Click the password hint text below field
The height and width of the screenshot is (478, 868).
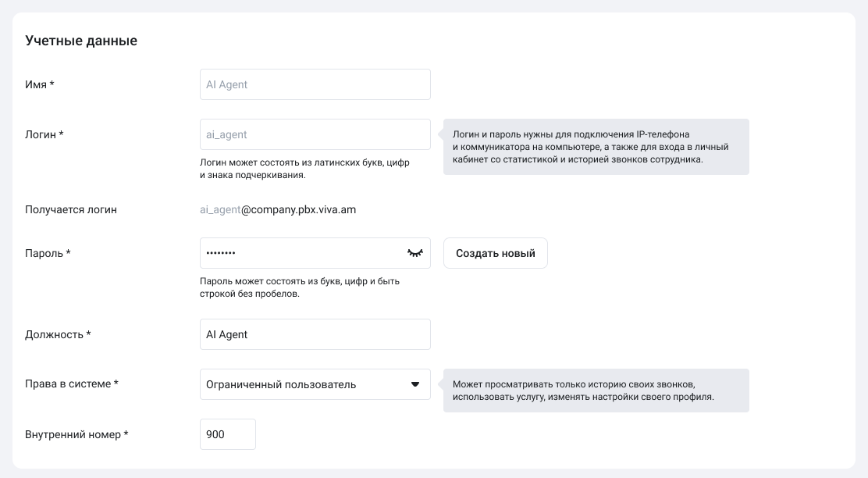[300, 287]
